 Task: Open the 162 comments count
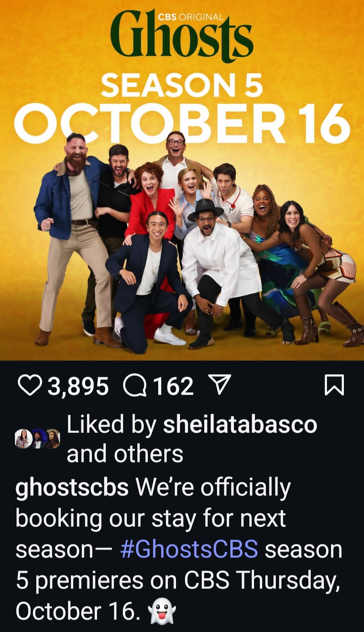(173, 386)
